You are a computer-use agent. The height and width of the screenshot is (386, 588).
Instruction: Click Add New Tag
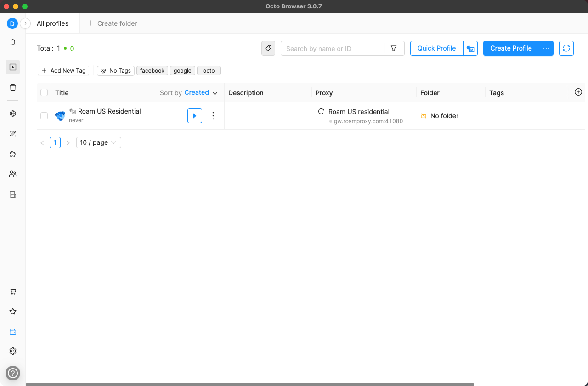[63, 71]
